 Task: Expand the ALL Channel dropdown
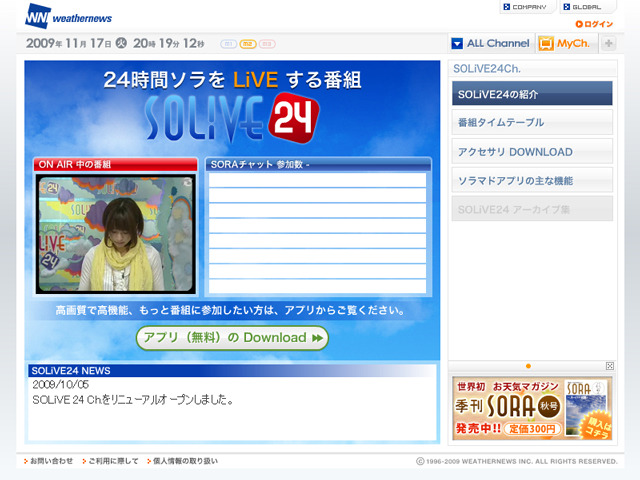click(491, 43)
